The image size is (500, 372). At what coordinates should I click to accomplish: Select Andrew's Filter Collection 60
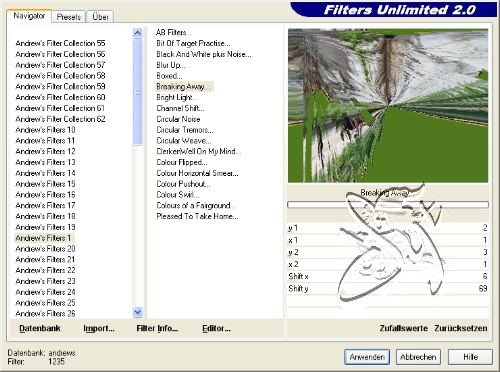point(60,97)
